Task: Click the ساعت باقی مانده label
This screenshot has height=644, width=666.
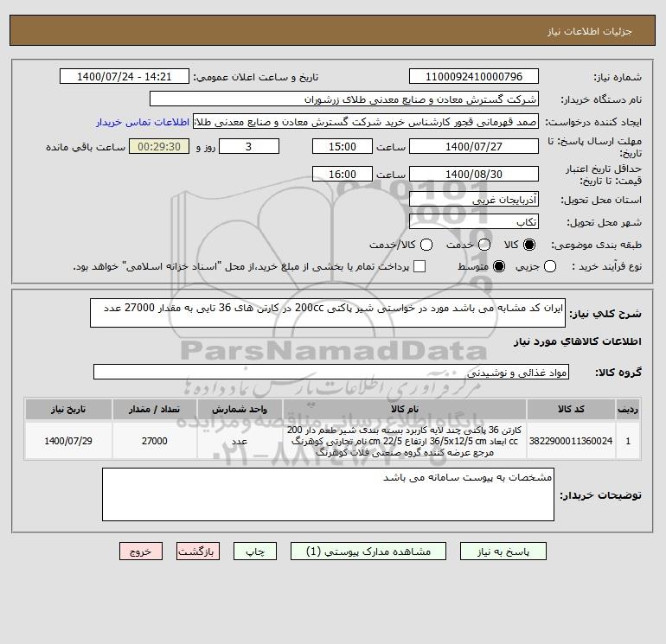Action: (86, 147)
